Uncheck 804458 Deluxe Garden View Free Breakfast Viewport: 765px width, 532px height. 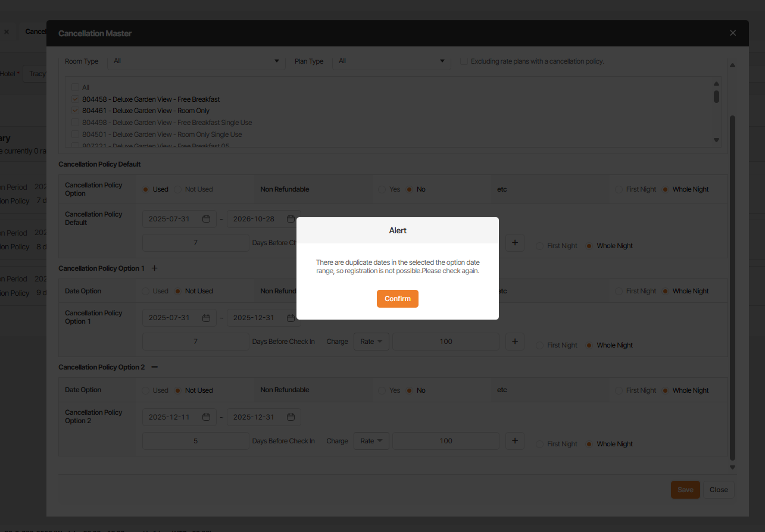76,99
